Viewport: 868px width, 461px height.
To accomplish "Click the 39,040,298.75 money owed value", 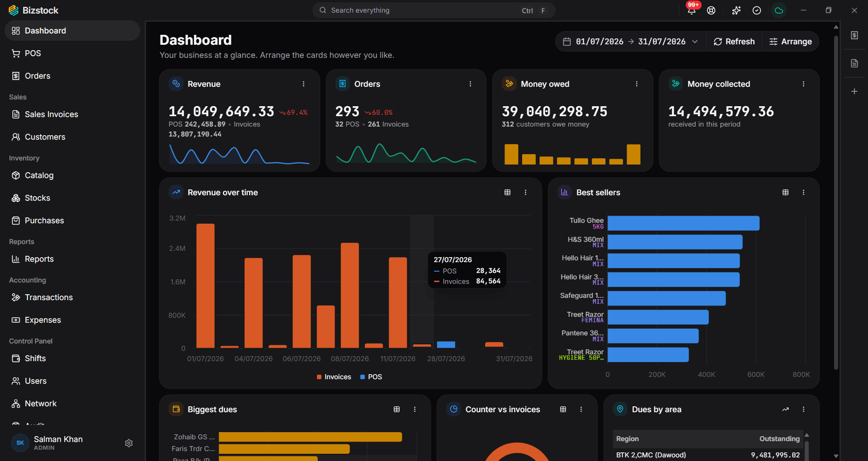I will click(x=555, y=111).
